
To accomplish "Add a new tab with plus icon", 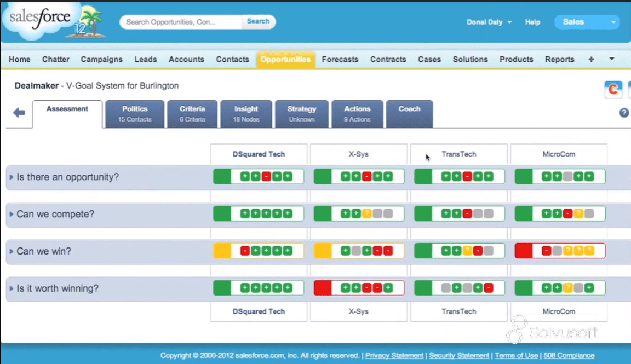I will pyautogui.click(x=591, y=59).
